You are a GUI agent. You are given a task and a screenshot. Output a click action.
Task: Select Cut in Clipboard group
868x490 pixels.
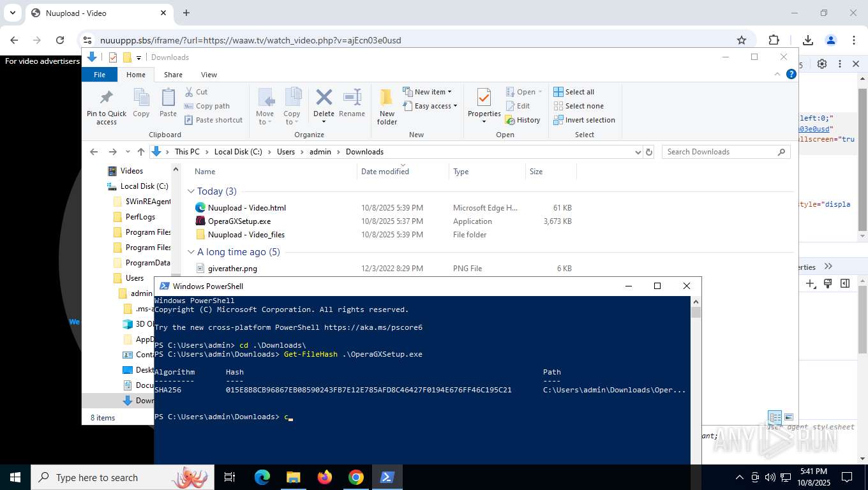click(196, 92)
